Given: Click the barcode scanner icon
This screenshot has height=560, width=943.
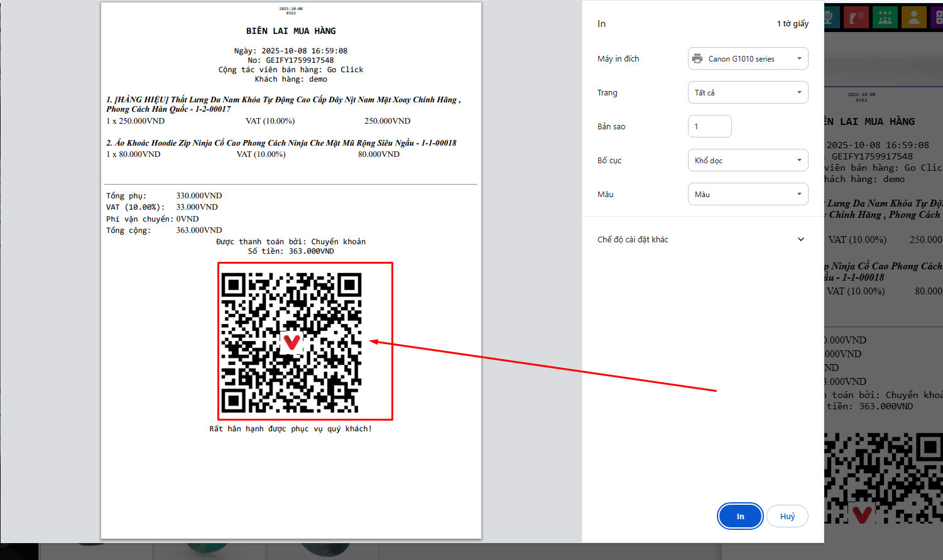Looking at the screenshot, I should [856, 18].
